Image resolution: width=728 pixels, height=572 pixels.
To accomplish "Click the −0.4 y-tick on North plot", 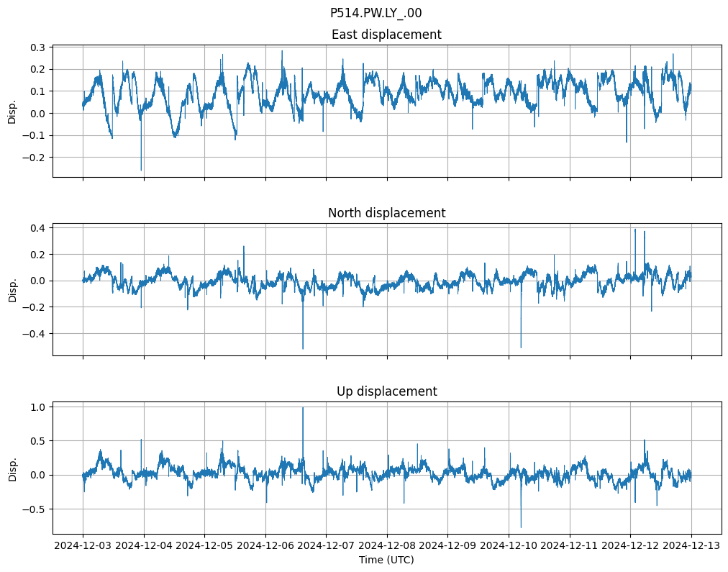I will (34, 334).
